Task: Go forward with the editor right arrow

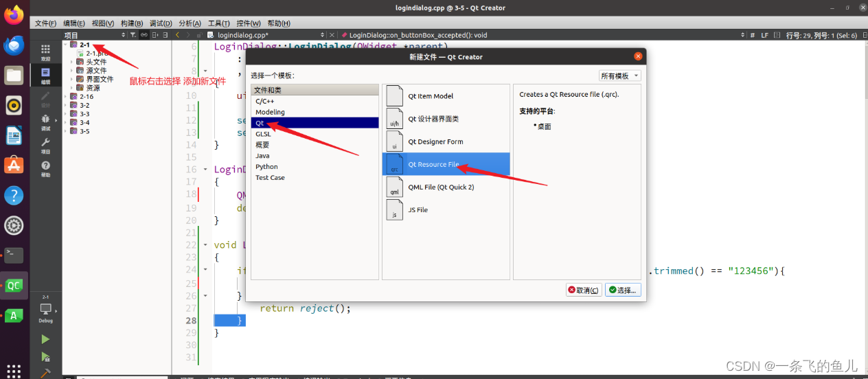Action: (189, 34)
